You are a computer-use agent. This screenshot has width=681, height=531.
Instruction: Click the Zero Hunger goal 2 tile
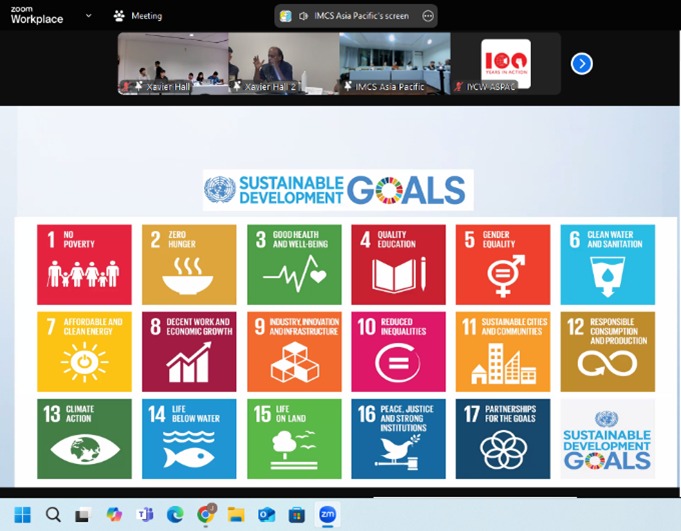[189, 264]
